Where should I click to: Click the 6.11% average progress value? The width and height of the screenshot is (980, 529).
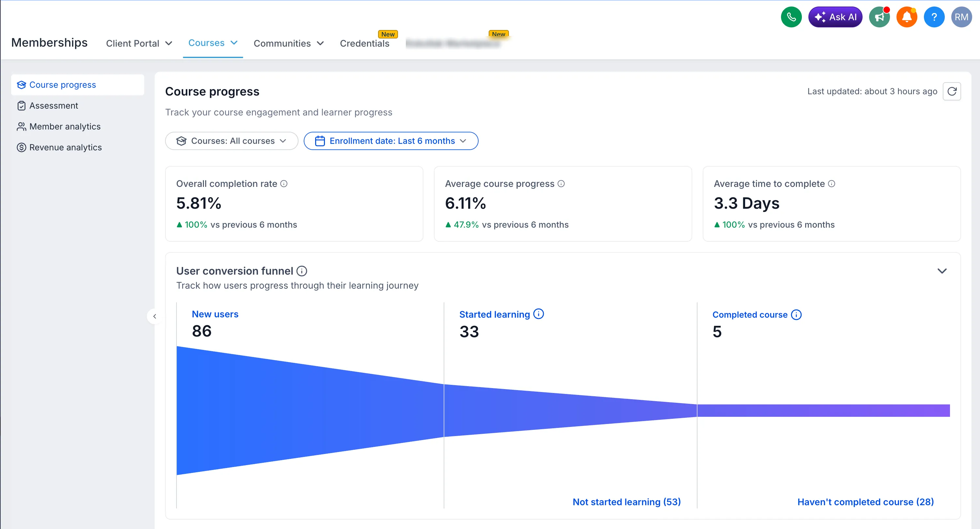[466, 204]
